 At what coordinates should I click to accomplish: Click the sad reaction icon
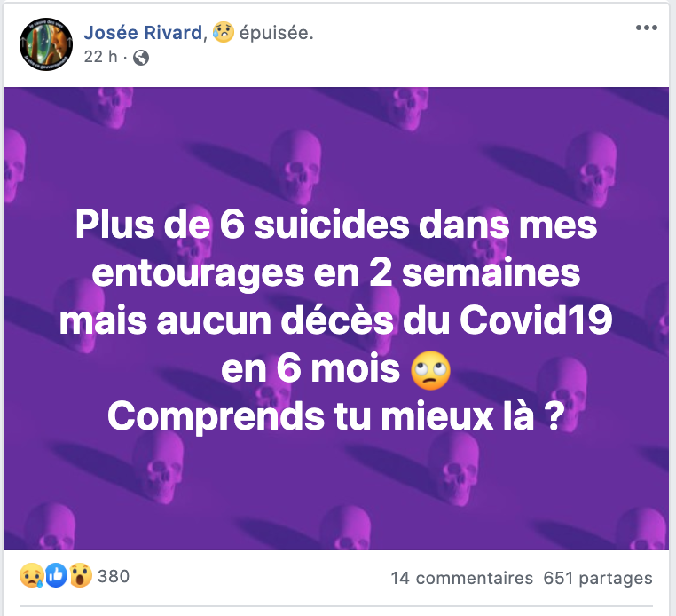(x=31, y=575)
